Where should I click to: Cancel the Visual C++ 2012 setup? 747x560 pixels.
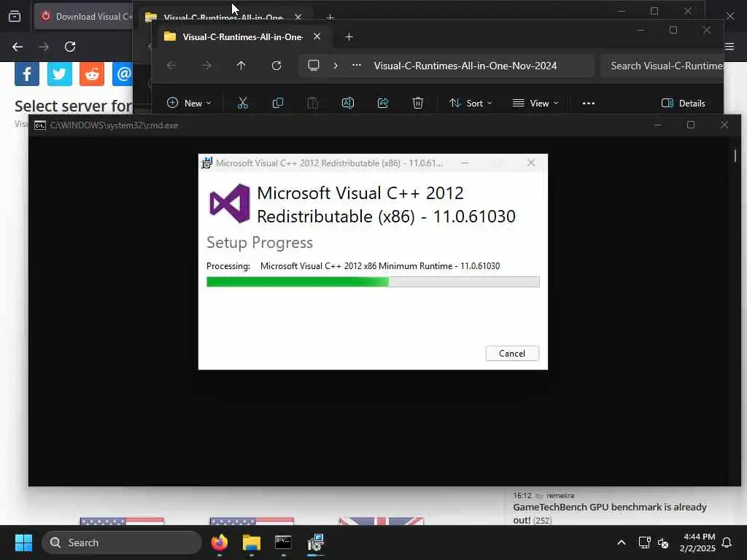512,354
